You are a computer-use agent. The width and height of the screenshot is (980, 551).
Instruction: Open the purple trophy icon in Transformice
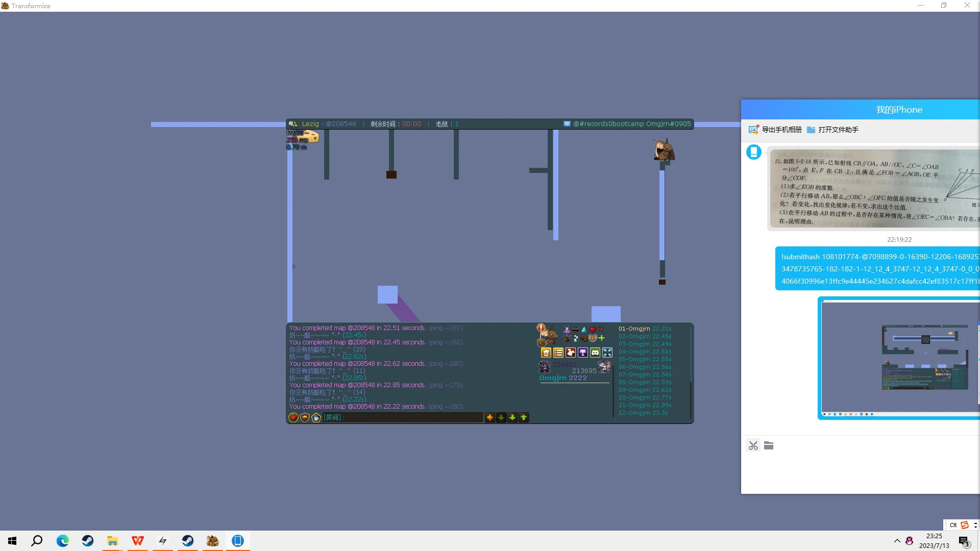click(x=583, y=353)
